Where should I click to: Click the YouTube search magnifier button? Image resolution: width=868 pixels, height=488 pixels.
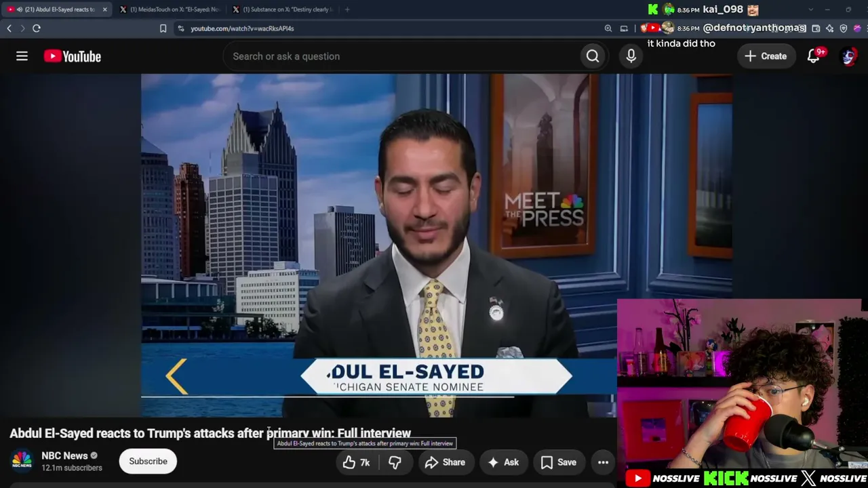click(593, 56)
